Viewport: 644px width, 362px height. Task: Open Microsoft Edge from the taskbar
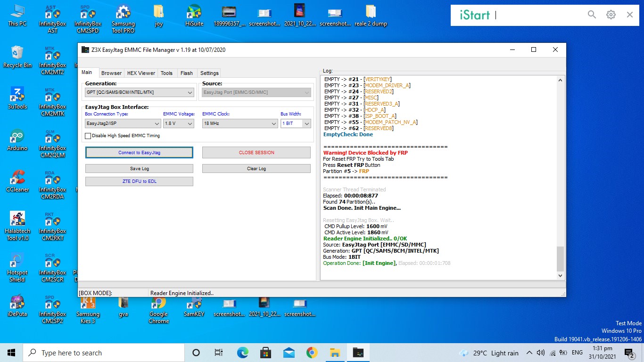(242, 353)
